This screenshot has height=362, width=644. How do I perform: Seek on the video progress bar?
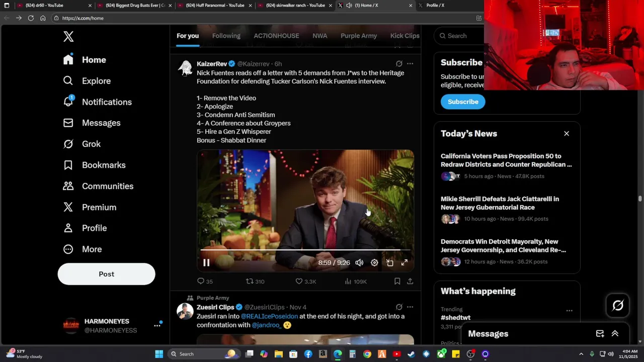305,249
